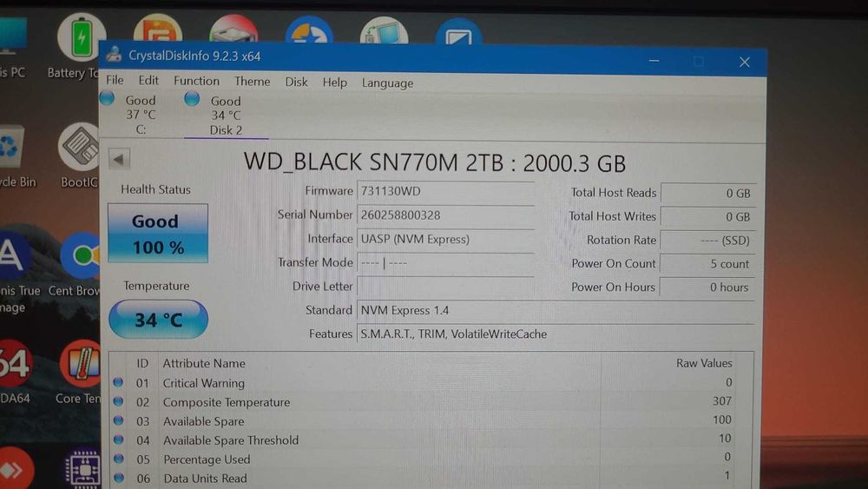Minimize the CrystalDiskInfo window
Screen dimensions: 868x489
(654, 60)
